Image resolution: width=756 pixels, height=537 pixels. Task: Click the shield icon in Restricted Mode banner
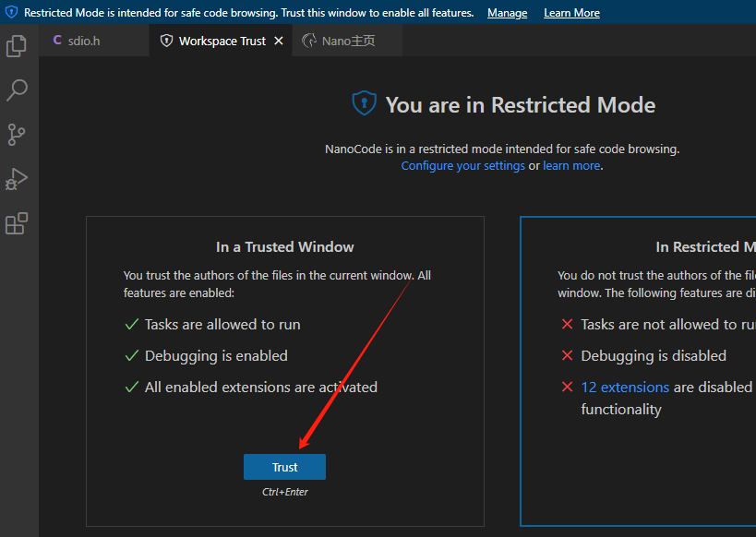11,13
